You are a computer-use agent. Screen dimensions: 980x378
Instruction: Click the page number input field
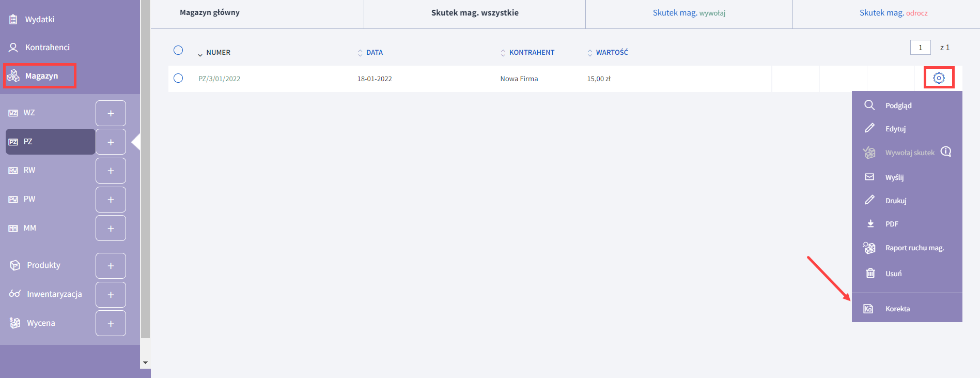pyautogui.click(x=920, y=48)
